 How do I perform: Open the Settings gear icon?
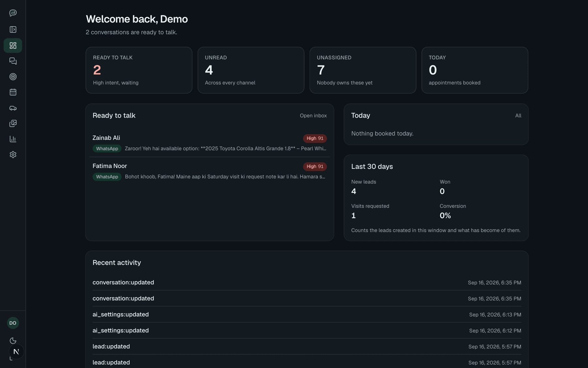tap(13, 154)
